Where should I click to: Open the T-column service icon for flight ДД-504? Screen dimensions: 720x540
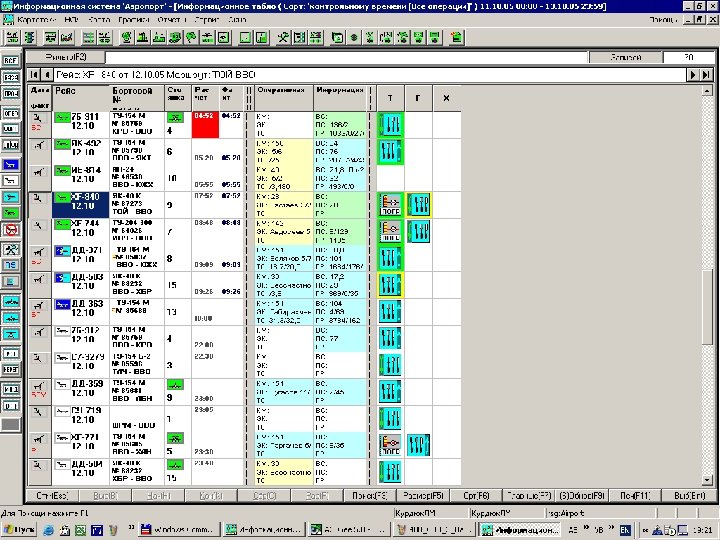390,472
